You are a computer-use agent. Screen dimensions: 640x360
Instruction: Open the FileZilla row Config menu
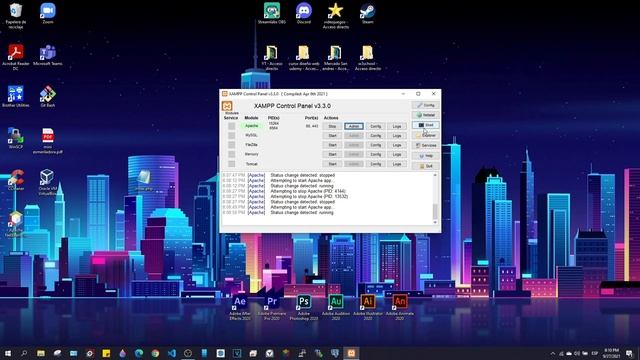click(x=376, y=145)
